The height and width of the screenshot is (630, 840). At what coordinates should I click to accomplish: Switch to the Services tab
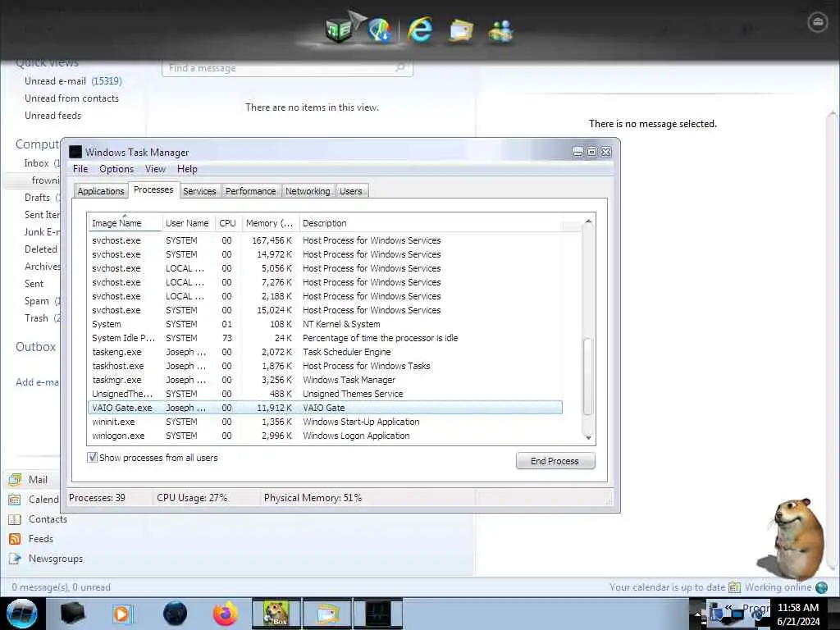(x=199, y=191)
